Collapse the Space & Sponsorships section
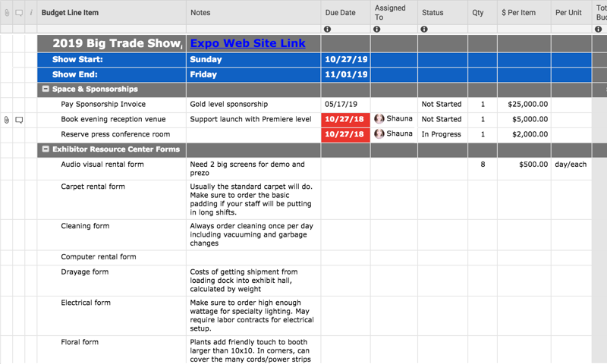The width and height of the screenshot is (607, 364). point(46,89)
